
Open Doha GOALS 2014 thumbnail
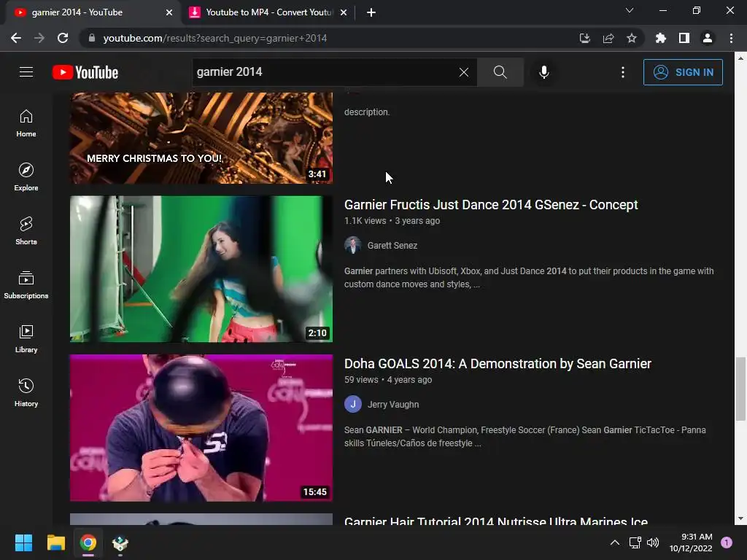(x=201, y=427)
